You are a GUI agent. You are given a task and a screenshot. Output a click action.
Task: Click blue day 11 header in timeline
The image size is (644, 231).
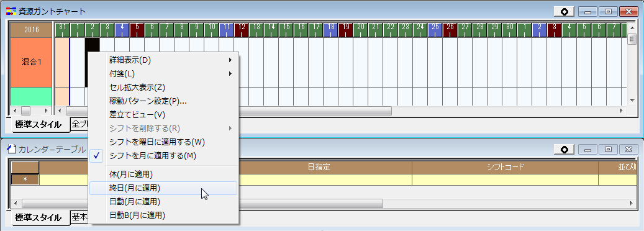[226, 30]
